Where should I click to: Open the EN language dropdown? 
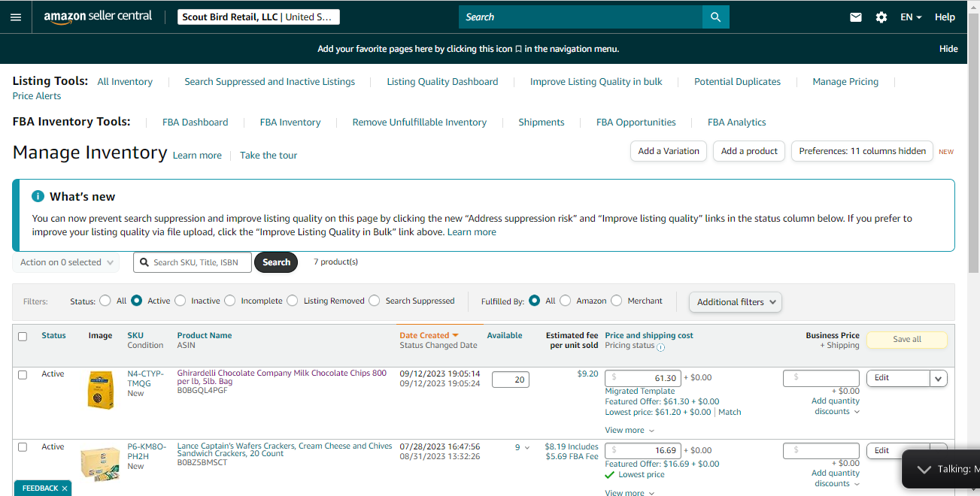pyautogui.click(x=911, y=17)
